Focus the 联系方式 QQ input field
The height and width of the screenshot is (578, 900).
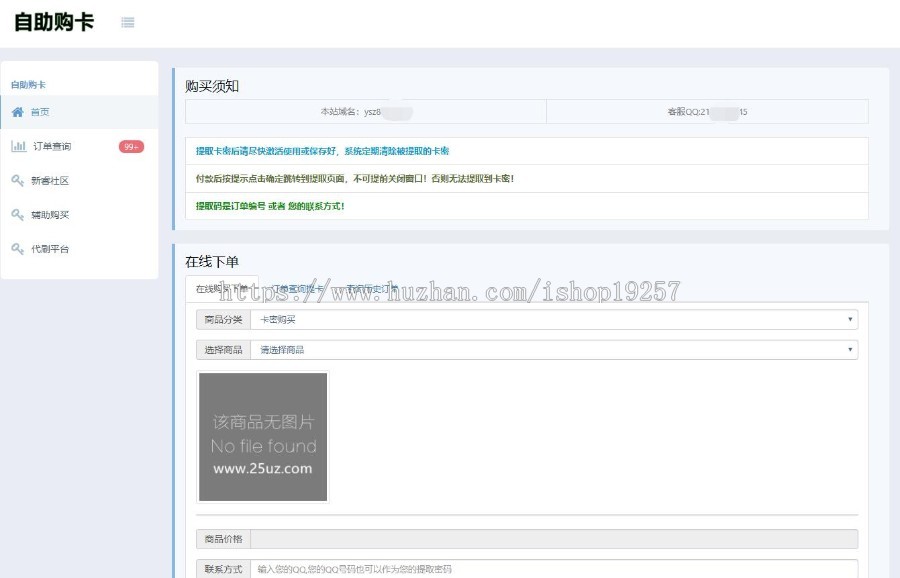tap(554, 569)
